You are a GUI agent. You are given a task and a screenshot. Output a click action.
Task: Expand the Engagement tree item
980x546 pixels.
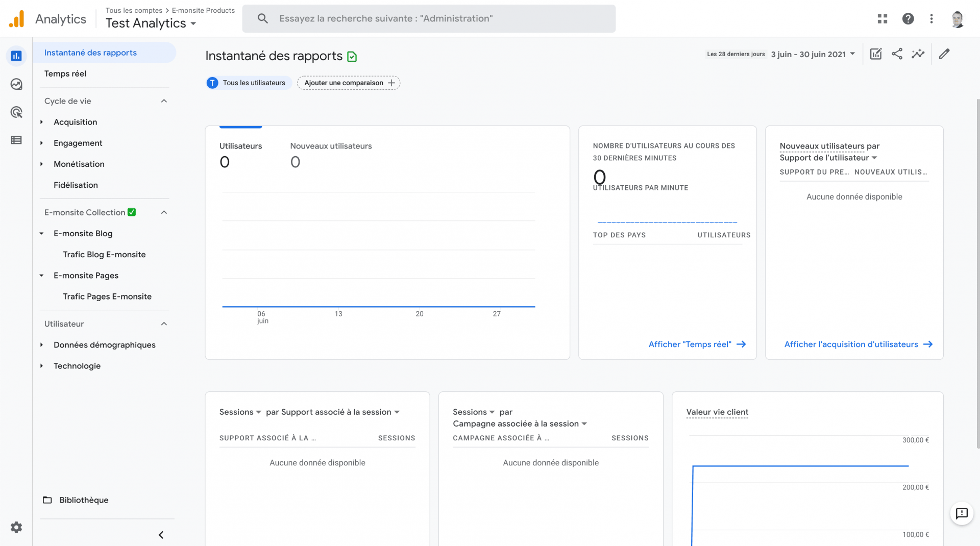pyautogui.click(x=42, y=143)
